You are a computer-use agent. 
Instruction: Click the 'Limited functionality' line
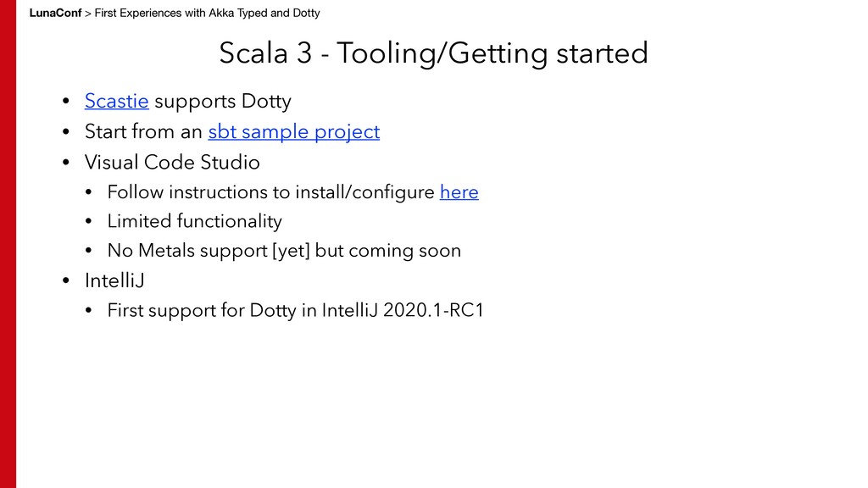194,221
